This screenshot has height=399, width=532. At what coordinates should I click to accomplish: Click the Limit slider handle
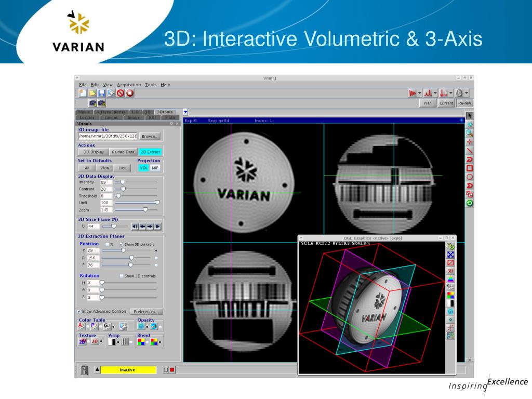[x=157, y=203]
